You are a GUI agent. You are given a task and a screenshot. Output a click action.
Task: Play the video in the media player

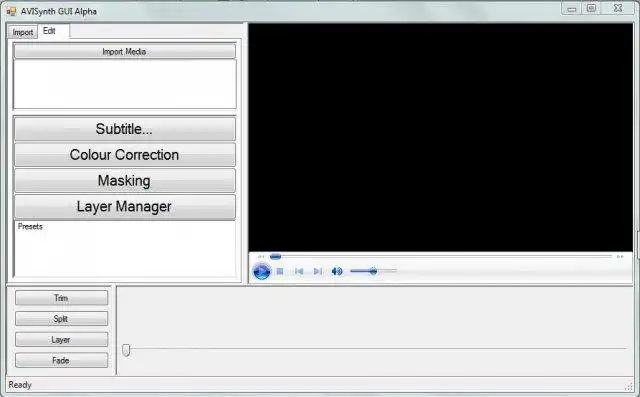262,271
